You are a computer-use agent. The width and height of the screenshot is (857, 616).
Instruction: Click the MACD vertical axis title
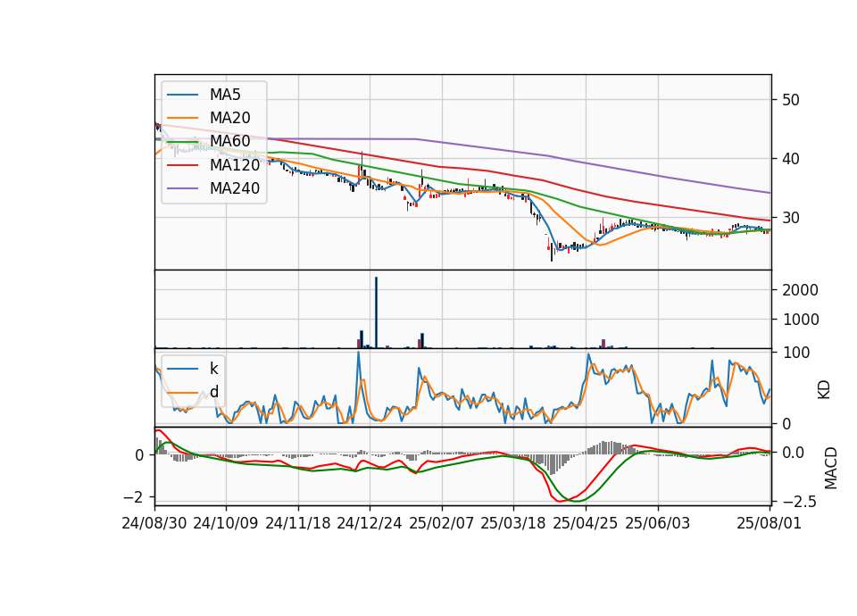830,469
